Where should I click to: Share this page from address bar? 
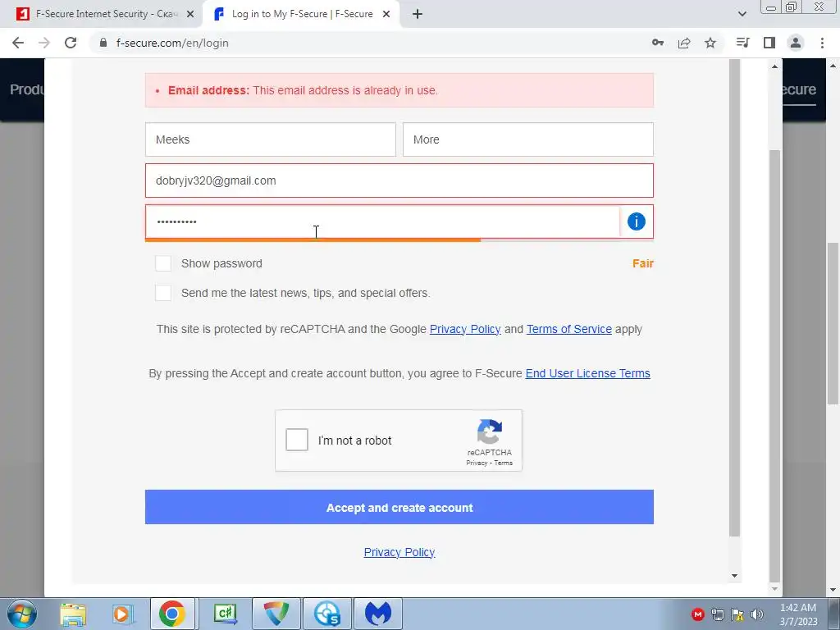(684, 43)
